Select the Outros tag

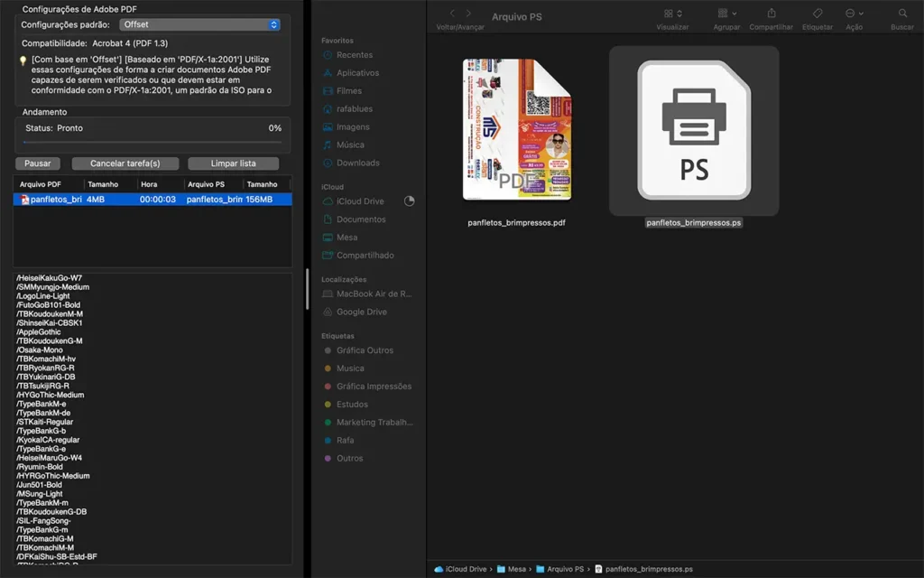click(349, 458)
